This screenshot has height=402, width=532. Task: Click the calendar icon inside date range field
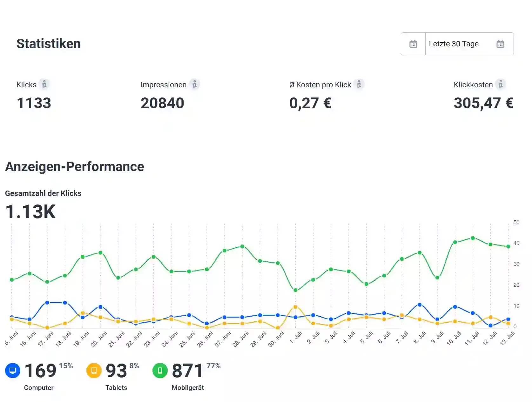pyautogui.click(x=500, y=44)
